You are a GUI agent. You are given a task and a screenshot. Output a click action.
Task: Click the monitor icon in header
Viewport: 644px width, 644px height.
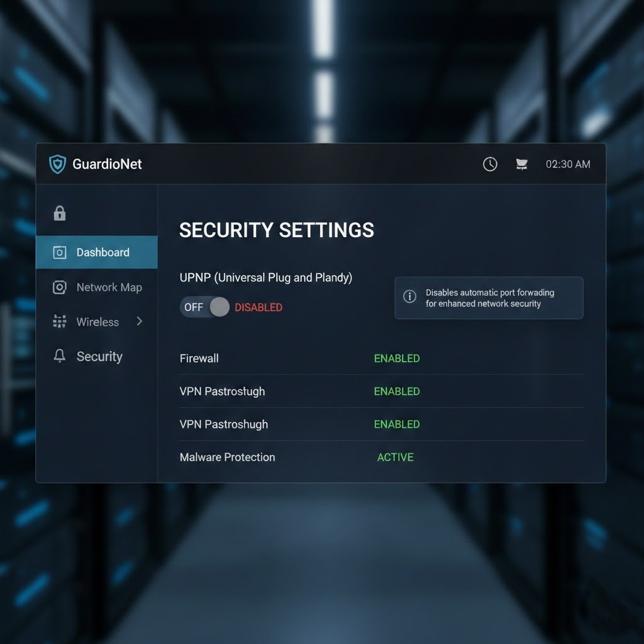pos(521,164)
